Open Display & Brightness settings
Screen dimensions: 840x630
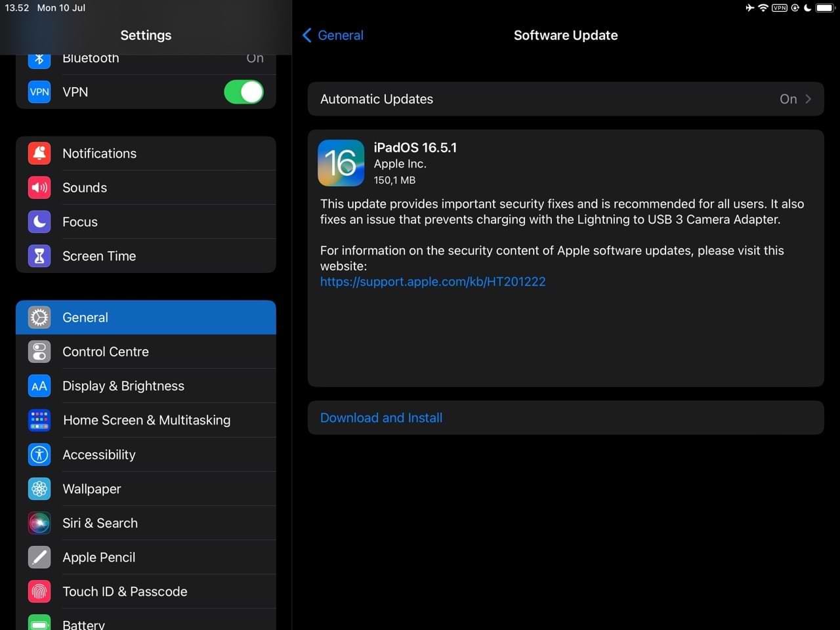(146, 386)
